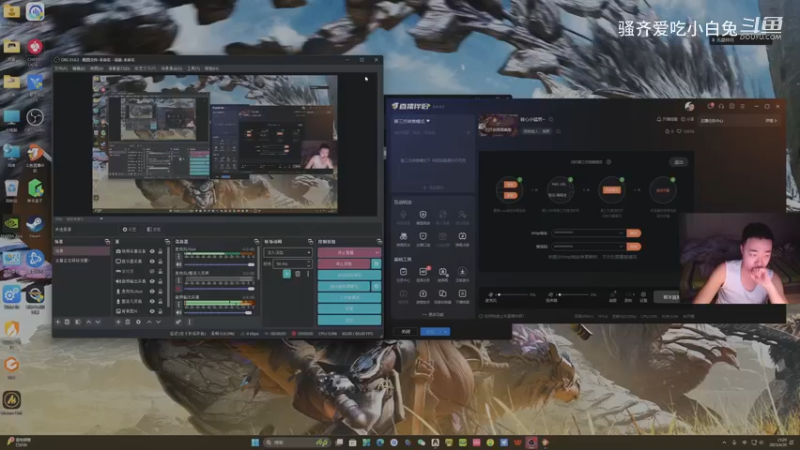Screen dimensions: 800x450
Task: Open OBS 帮助 menu
Action: [211, 68]
